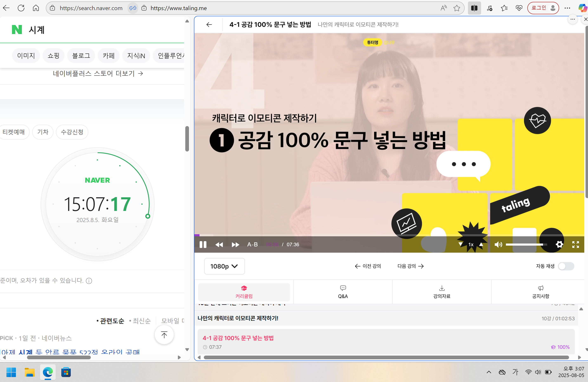Image resolution: width=588 pixels, height=382 pixels.
Task: Pause the lecture video
Action: 203,245
